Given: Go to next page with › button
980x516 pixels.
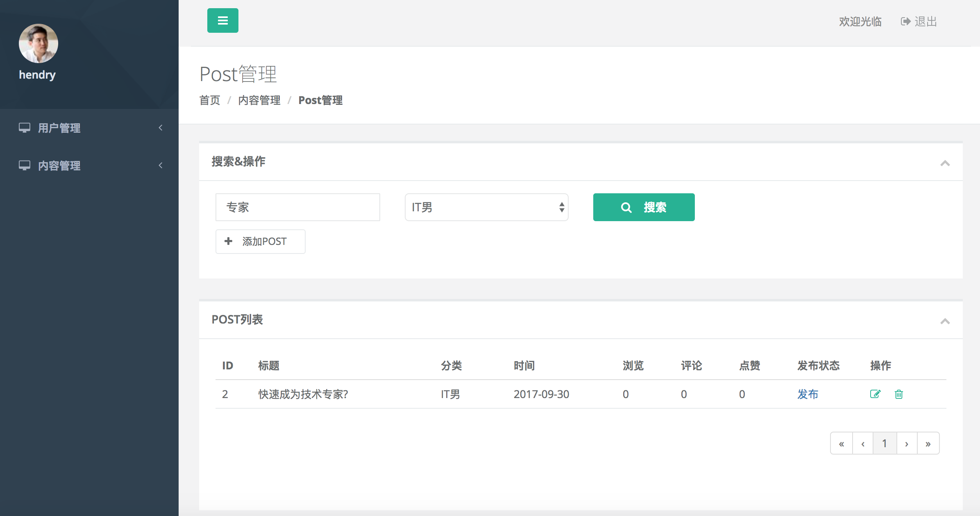Looking at the screenshot, I should click(907, 444).
